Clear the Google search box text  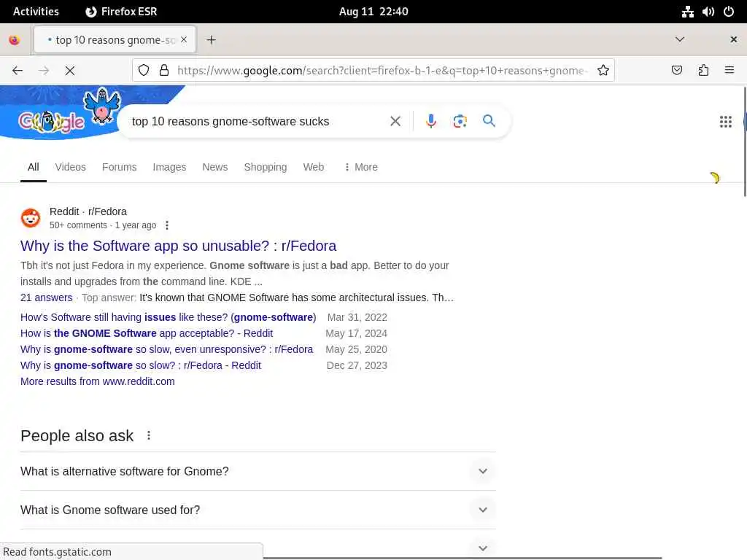(395, 122)
